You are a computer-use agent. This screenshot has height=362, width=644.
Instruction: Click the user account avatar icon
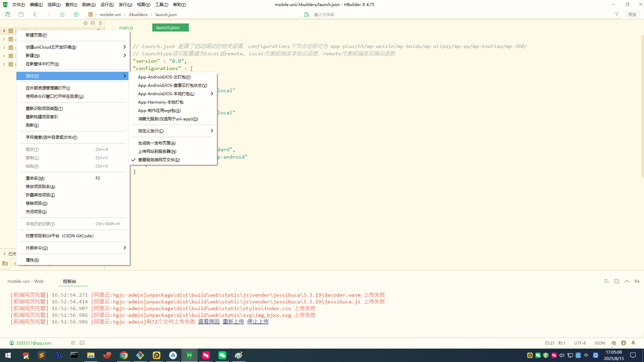[x=12, y=343]
